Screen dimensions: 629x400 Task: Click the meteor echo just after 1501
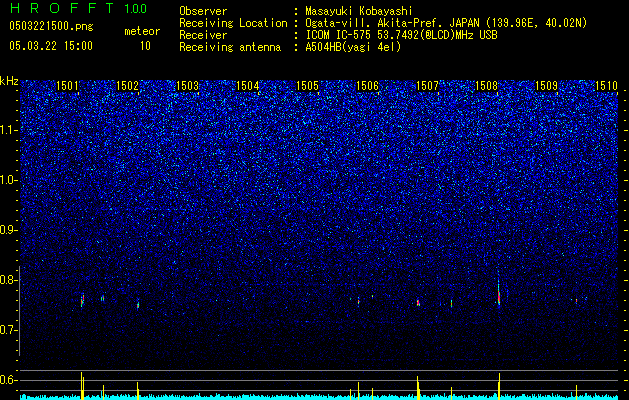point(82,301)
